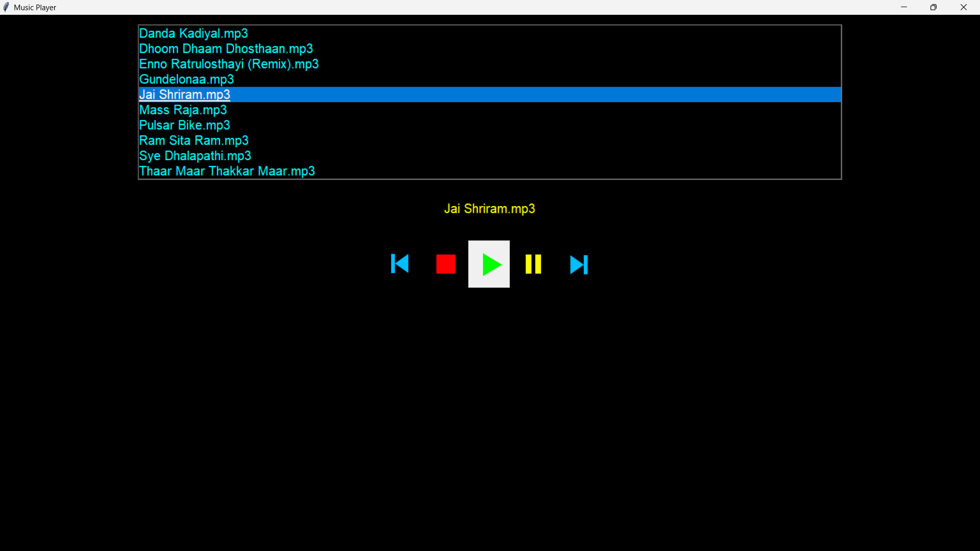
Task: Select Ram Sita Ram.mp3 track
Action: point(194,140)
